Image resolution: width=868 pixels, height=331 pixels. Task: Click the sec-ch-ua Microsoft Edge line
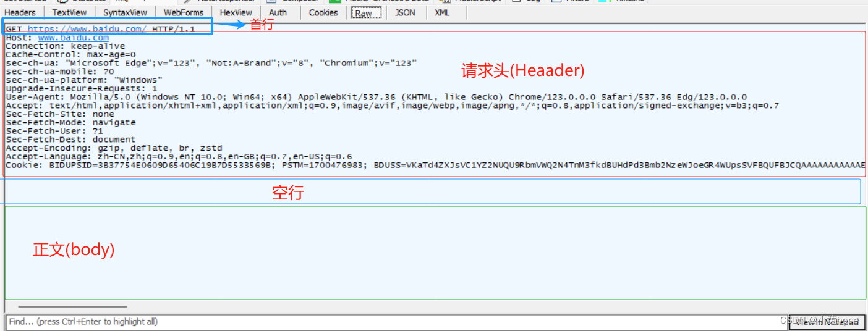click(x=211, y=64)
